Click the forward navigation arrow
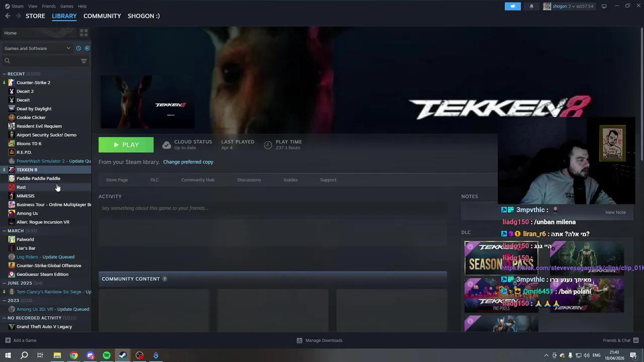Image resolution: width=644 pixels, height=362 pixels. coord(18,16)
